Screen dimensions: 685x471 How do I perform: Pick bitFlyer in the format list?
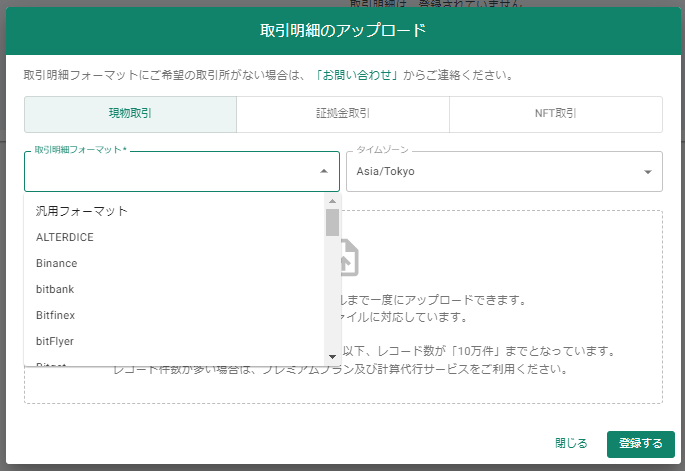175,341
